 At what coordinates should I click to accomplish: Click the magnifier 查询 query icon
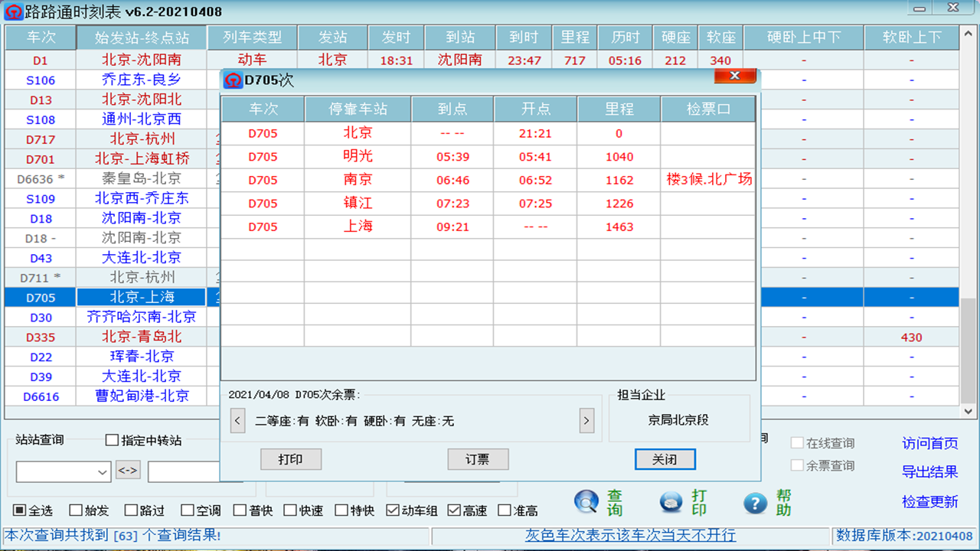point(585,502)
